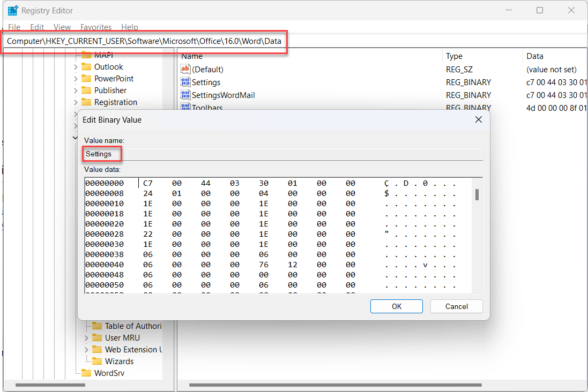Close the Registry Editor window
Screen dimensions: 588x392
coord(571,10)
